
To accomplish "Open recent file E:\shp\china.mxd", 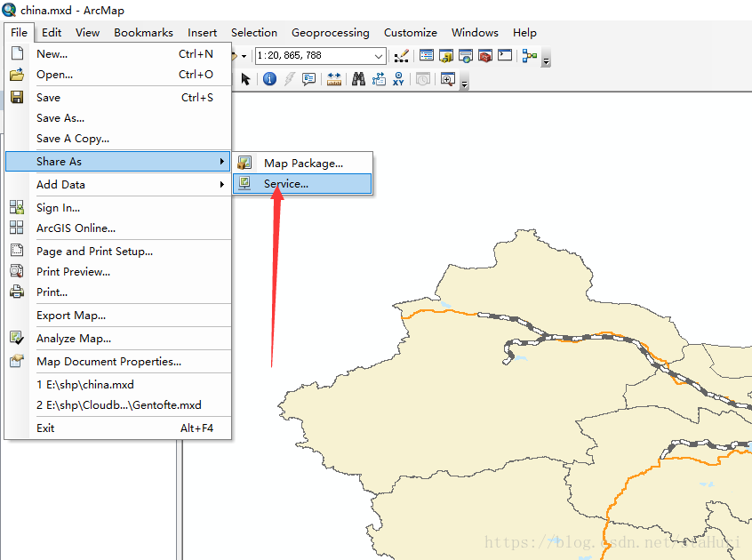I will coord(118,385).
